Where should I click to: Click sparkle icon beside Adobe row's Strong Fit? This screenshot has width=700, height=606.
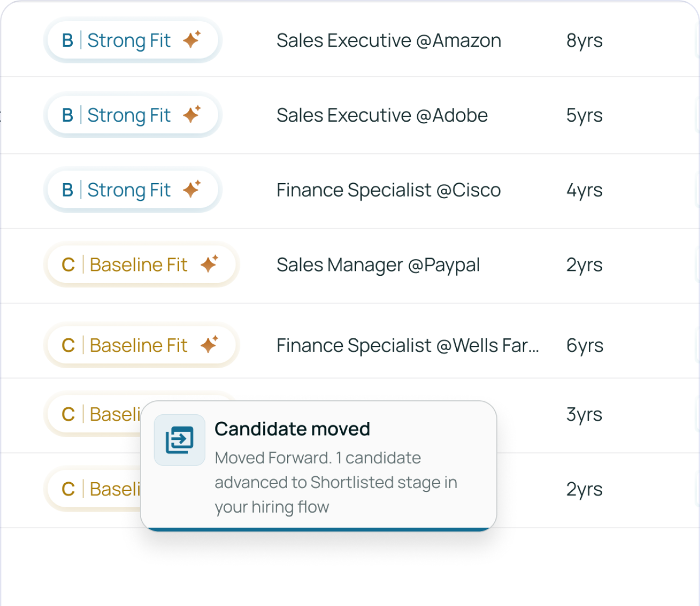[192, 115]
